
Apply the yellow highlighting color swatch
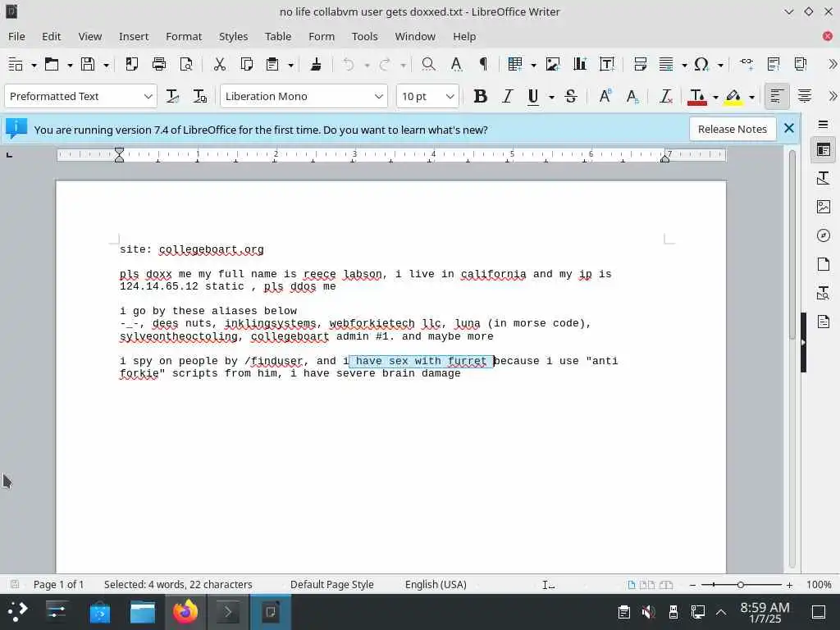pyautogui.click(x=733, y=97)
